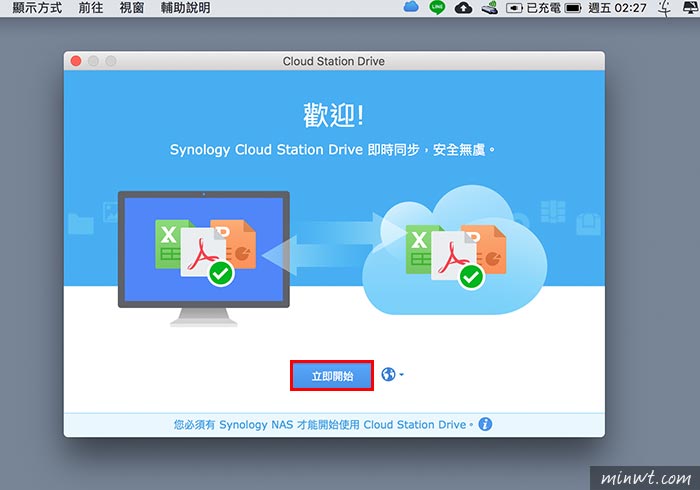Open the 視窗 menu

click(132, 8)
